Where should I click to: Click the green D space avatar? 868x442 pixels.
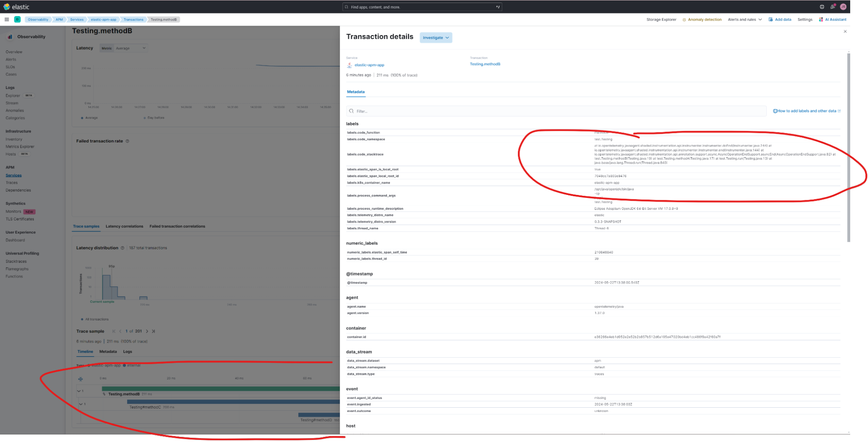(17, 20)
